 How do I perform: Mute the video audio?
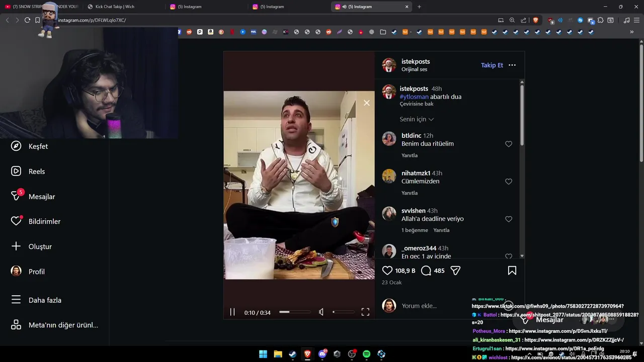pyautogui.click(x=321, y=312)
